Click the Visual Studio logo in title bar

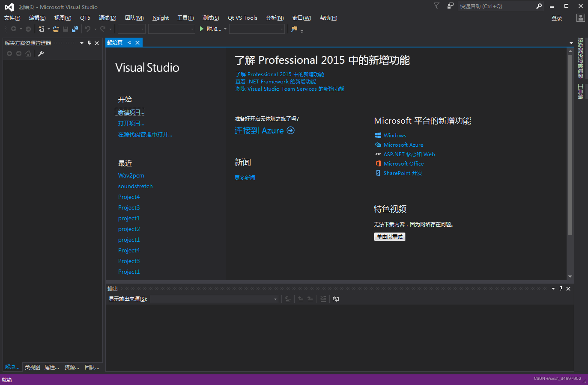[9, 7]
